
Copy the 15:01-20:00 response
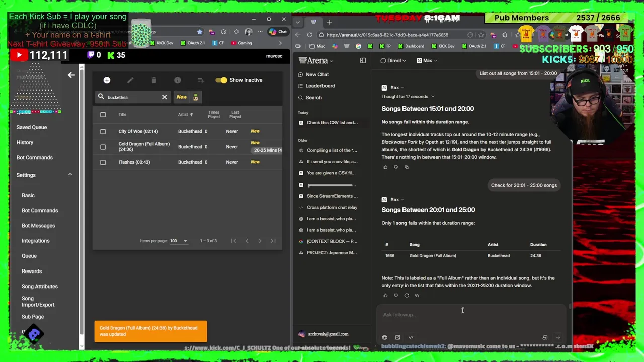click(407, 167)
